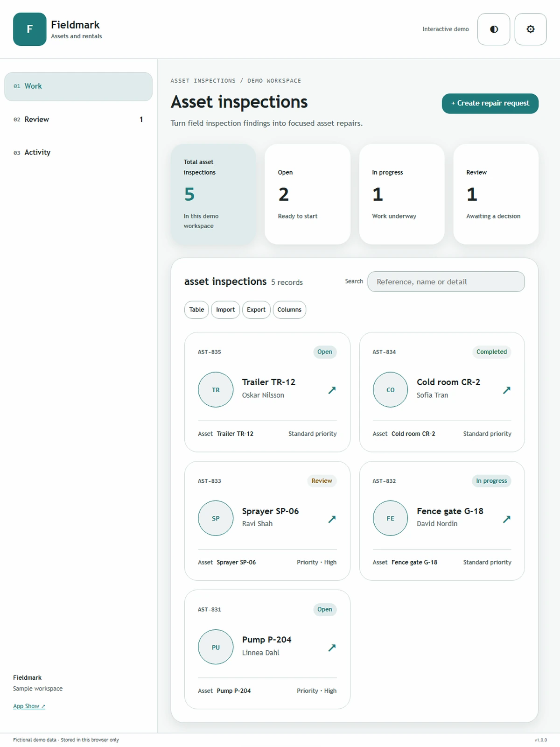Select the Review summary card
Viewport: 560px width, 747px height.
[x=496, y=194]
